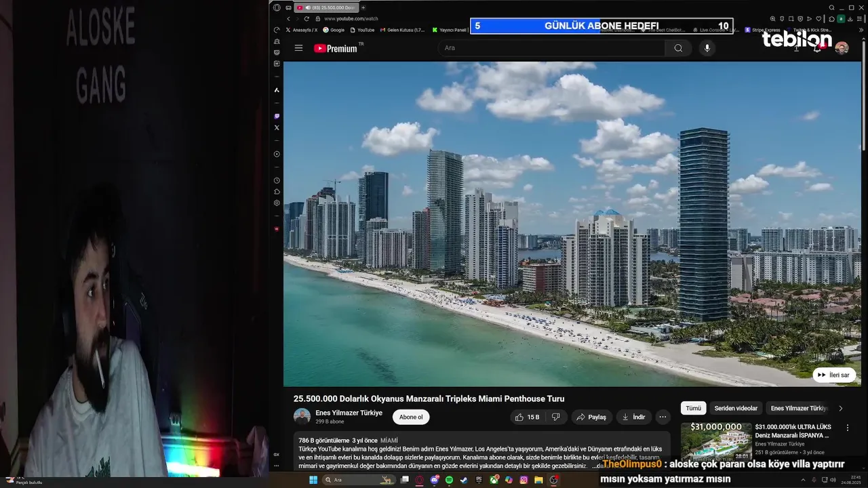This screenshot has width=868, height=488.
Task: Open the three-dots menu at sidebar bottom
Action: [x=277, y=466]
